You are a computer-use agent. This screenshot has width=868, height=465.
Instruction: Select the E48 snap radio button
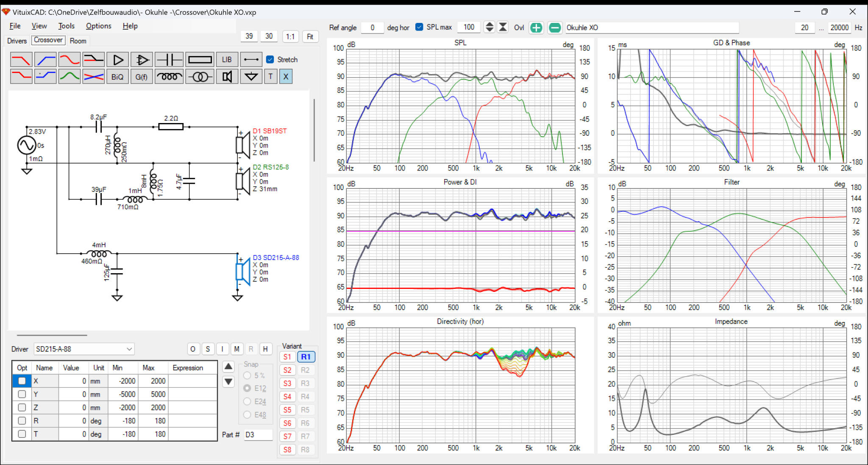(247, 415)
